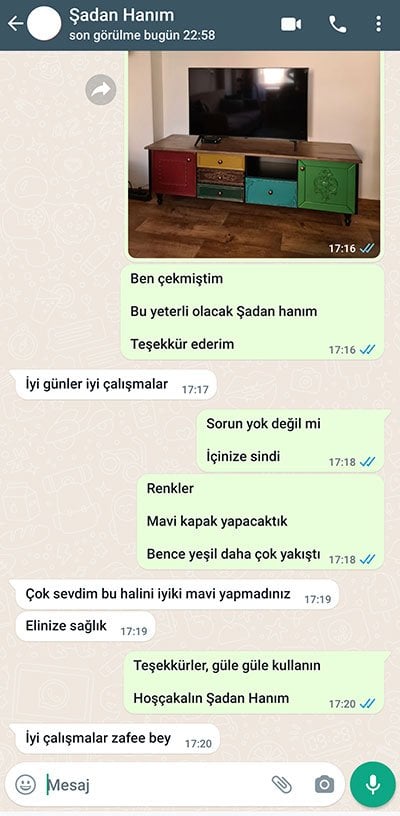Open the camera from message bar
Screen dimensions: 400x816
[324, 784]
